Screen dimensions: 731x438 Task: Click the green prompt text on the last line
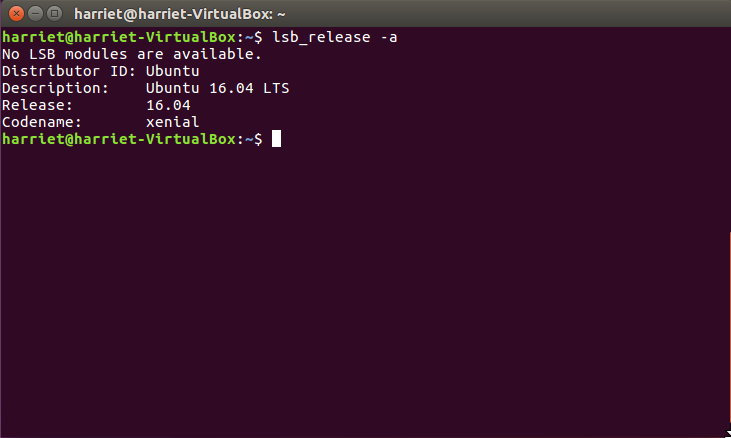click(118, 139)
